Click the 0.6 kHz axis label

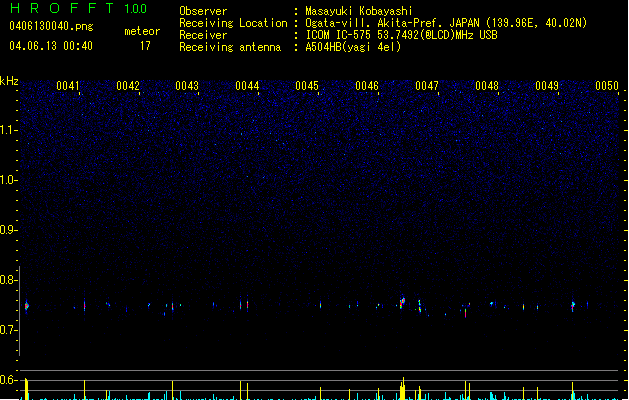[x=8, y=380]
